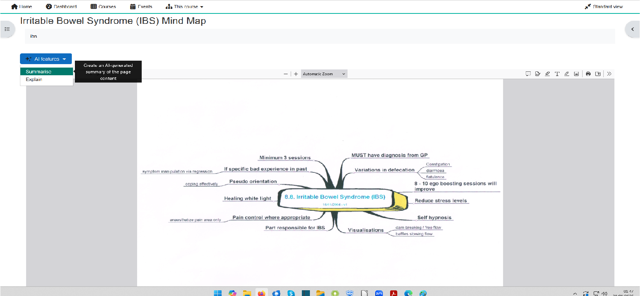Click 'Part responsible for IBS' branch
The width and height of the screenshot is (644, 296).
(x=295, y=228)
